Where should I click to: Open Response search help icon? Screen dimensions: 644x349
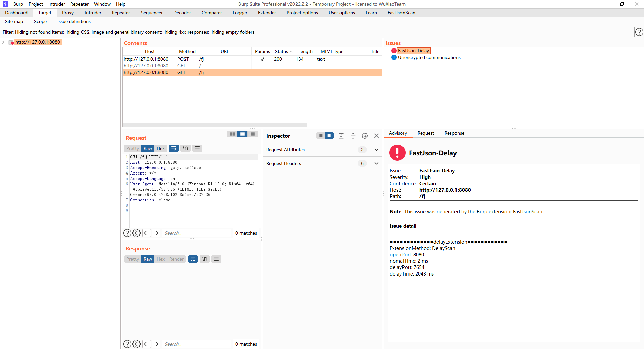pos(127,344)
